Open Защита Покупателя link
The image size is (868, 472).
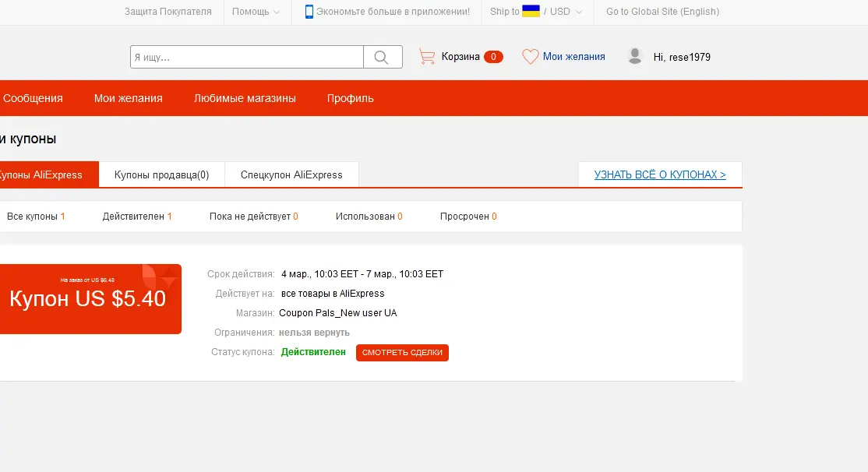168,12
